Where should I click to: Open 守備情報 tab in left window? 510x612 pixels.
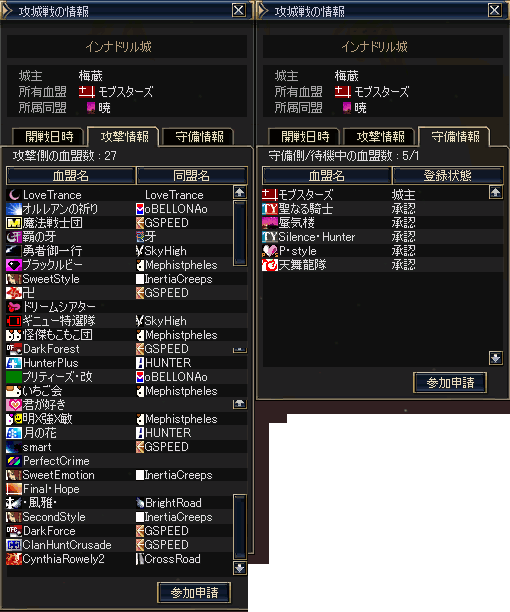199,137
